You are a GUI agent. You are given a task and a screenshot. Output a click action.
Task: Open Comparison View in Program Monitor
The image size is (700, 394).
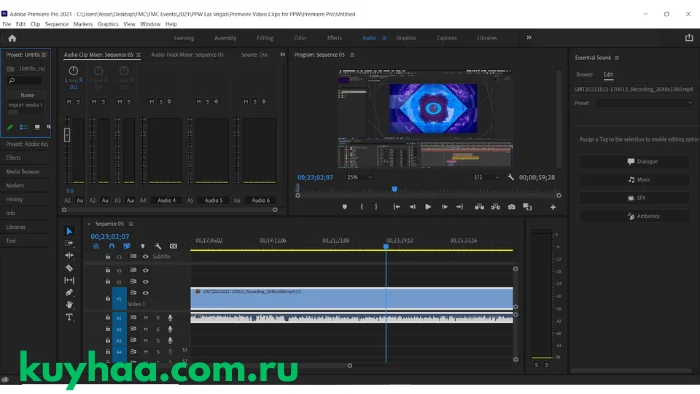pos(527,207)
